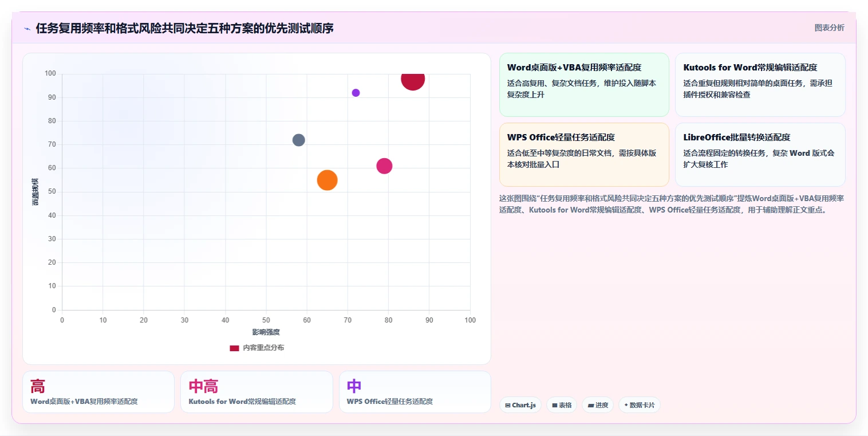
Task: Open the Word桌面版+VBA复用频率适配度 card
Action: click(x=584, y=85)
